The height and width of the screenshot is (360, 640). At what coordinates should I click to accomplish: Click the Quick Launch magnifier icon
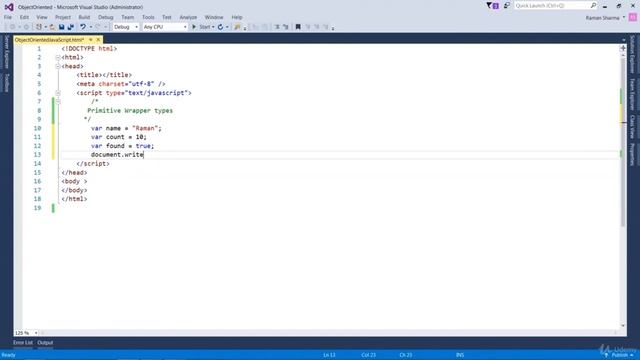pos(593,5)
